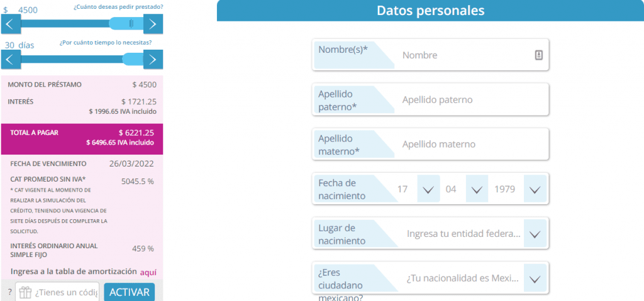This screenshot has height=301, width=644.
Task: Click the promo code input field
Action: pyautogui.click(x=66, y=292)
